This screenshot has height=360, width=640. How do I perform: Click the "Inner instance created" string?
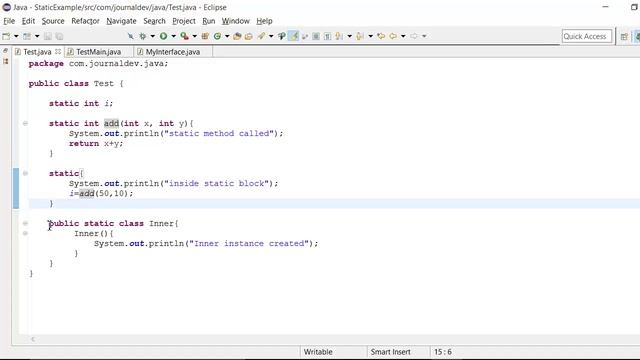(249, 244)
